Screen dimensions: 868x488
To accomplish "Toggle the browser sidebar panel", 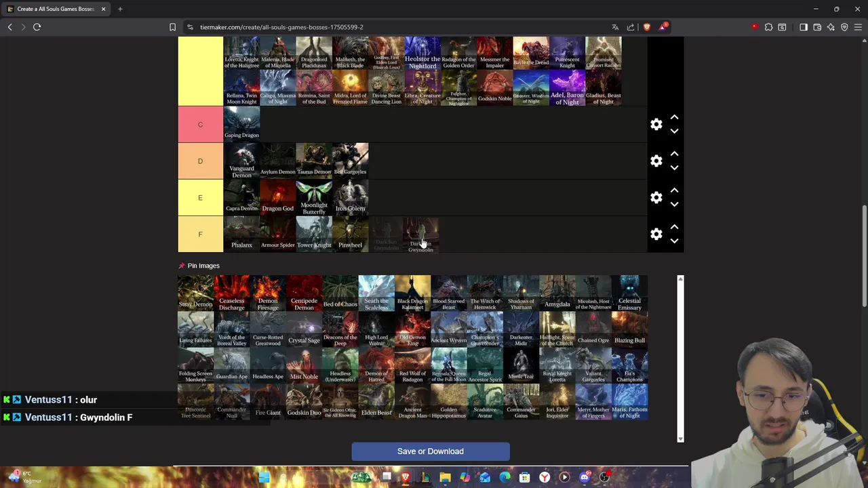I will (x=804, y=27).
